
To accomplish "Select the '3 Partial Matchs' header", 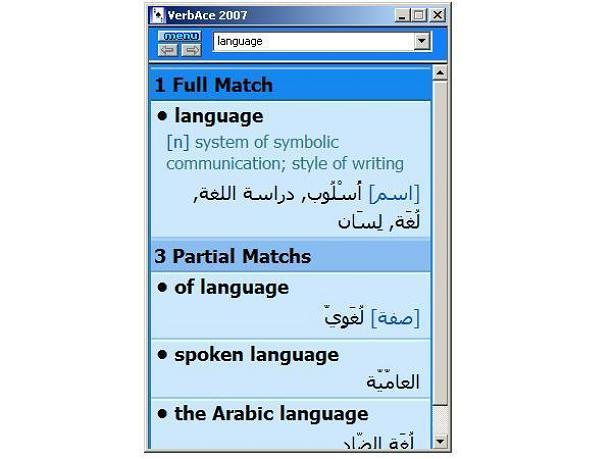I will point(233,256).
